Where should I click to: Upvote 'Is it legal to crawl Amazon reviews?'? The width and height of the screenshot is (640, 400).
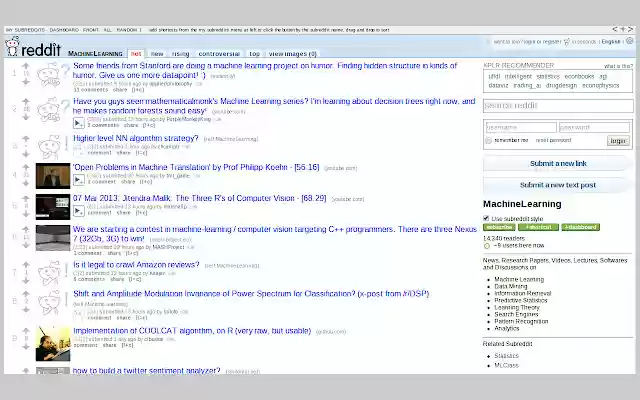click(26, 264)
